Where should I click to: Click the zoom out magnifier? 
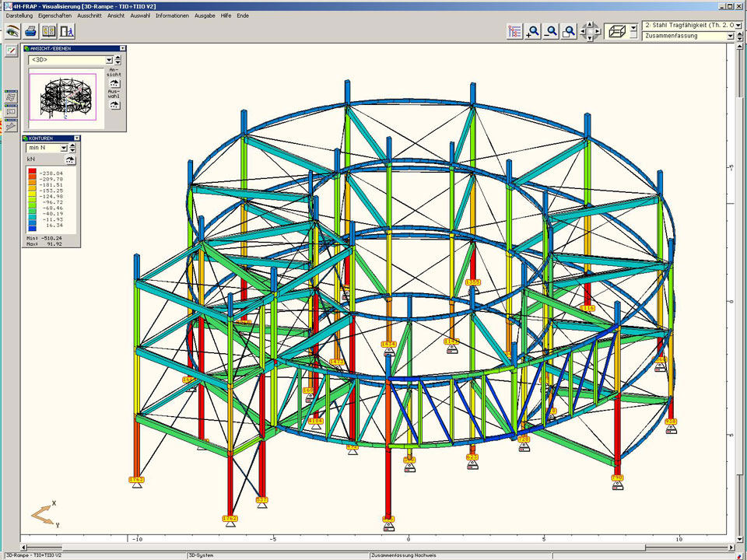(551, 32)
